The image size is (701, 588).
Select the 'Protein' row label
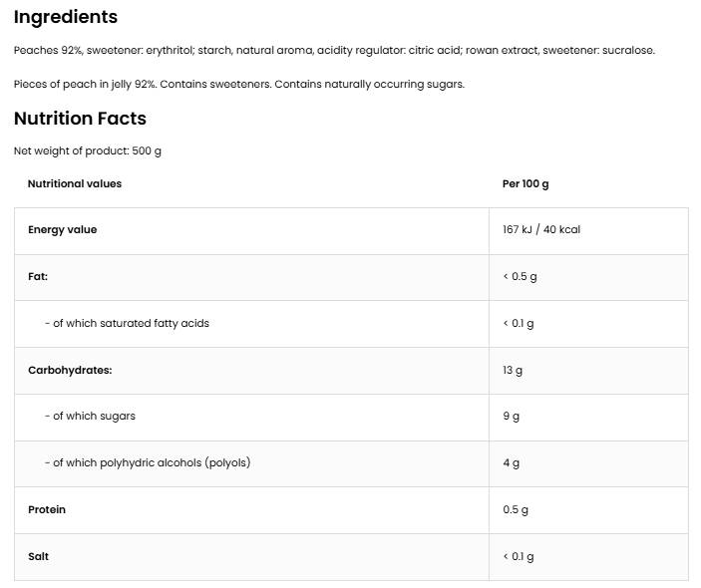coord(47,509)
